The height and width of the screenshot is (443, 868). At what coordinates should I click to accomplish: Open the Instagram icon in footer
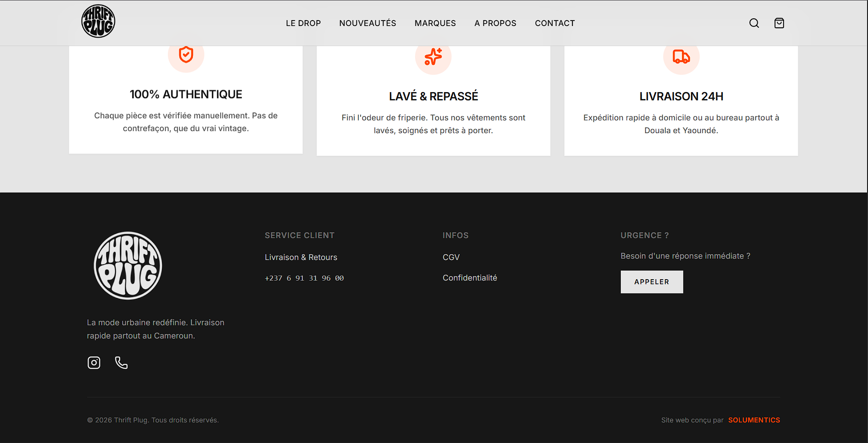94,363
